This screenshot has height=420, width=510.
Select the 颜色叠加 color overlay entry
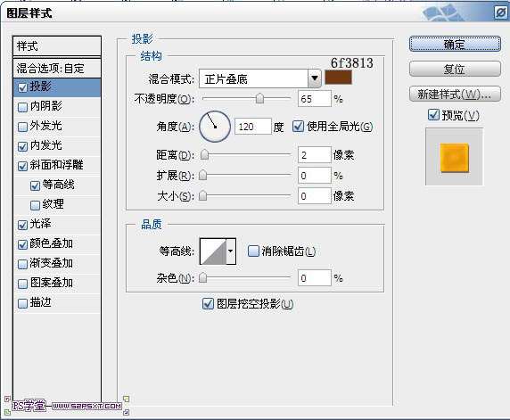pos(57,244)
